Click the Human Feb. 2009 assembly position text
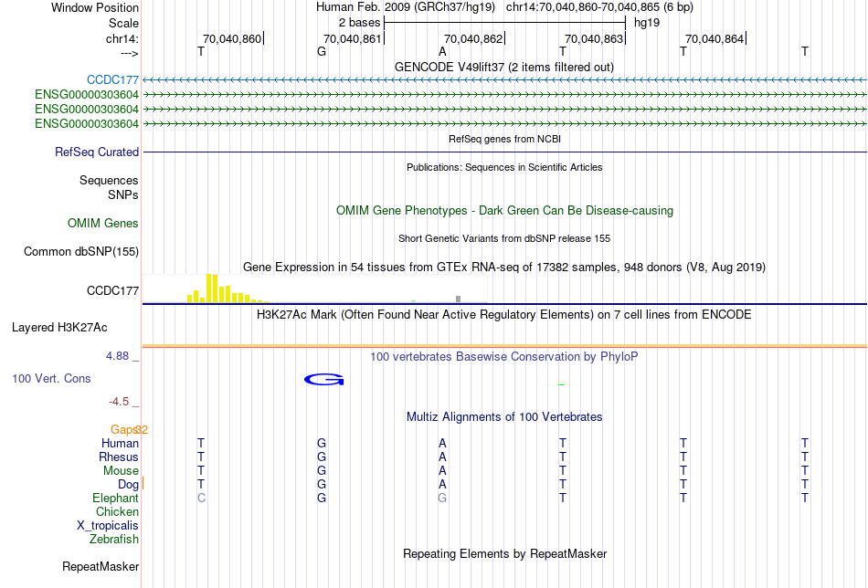 [504, 7]
